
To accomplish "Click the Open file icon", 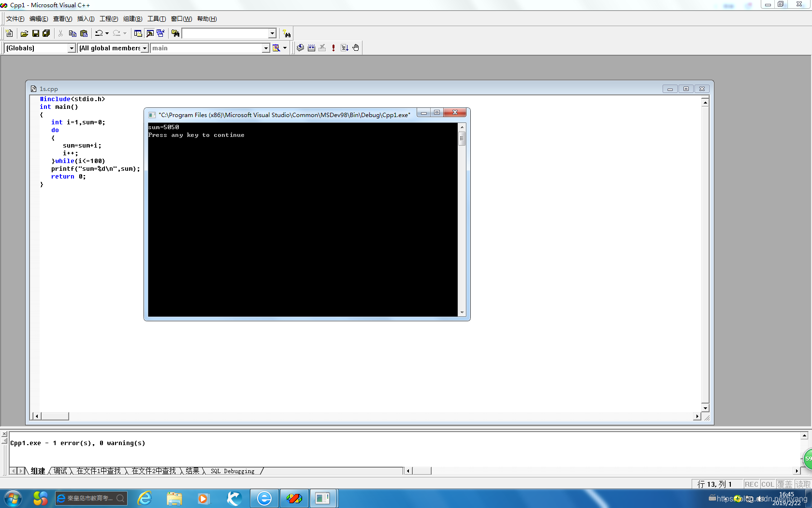I will [x=24, y=33].
